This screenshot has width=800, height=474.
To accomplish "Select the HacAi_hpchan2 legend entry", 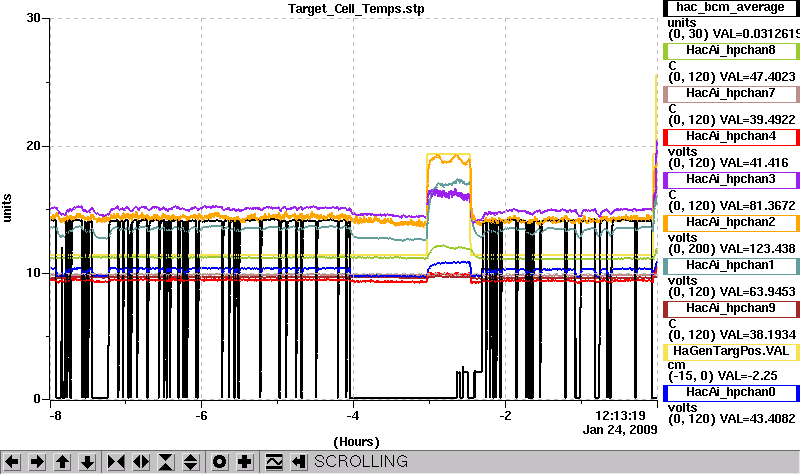I will (731, 222).
